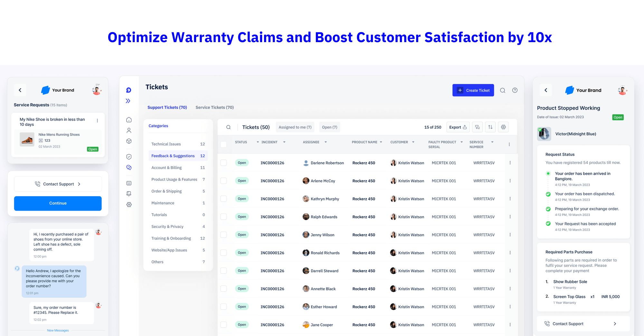
Task: Switch to the Service Tickets (70) tab
Action: (214, 107)
